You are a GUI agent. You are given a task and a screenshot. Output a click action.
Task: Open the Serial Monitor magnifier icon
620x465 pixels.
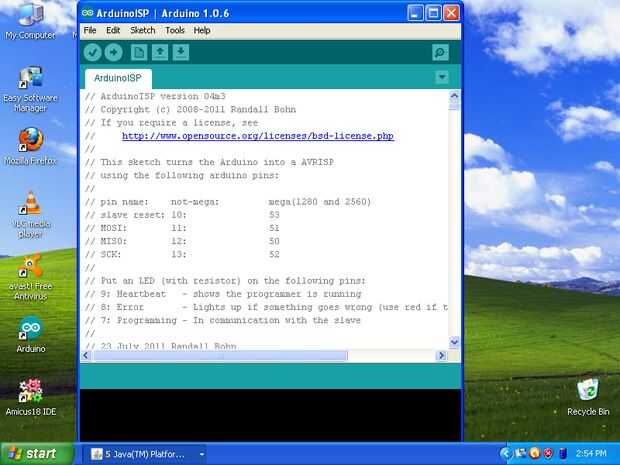[x=440, y=52]
